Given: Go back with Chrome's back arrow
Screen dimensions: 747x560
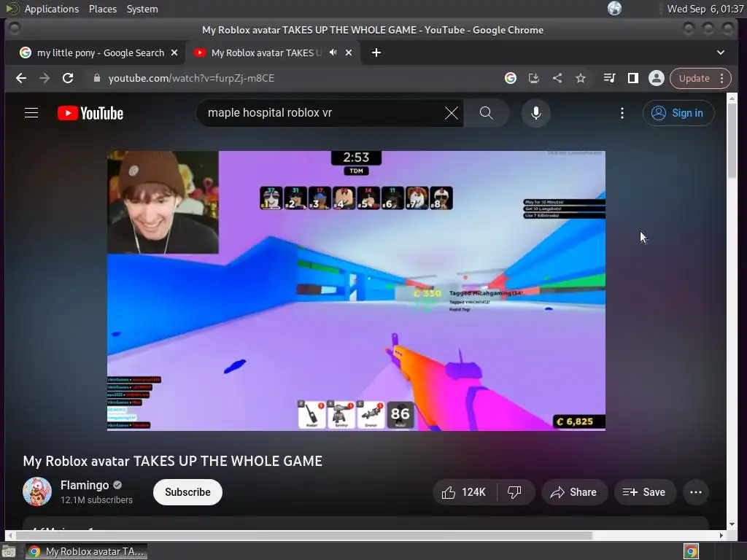Looking at the screenshot, I should (21, 78).
